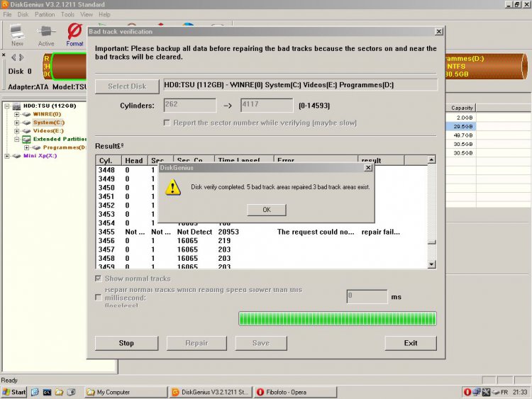Click OK in the DiskGenius message

point(267,210)
